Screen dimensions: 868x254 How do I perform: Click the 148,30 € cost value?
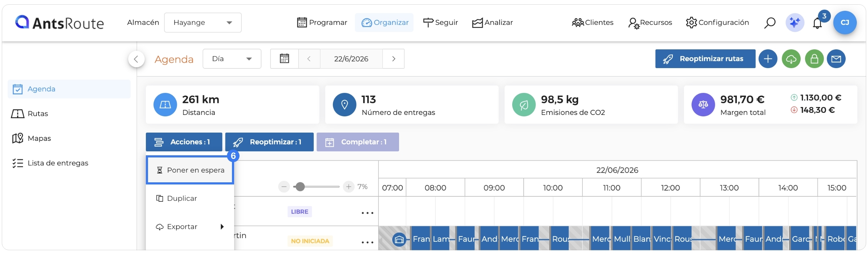[817, 110]
